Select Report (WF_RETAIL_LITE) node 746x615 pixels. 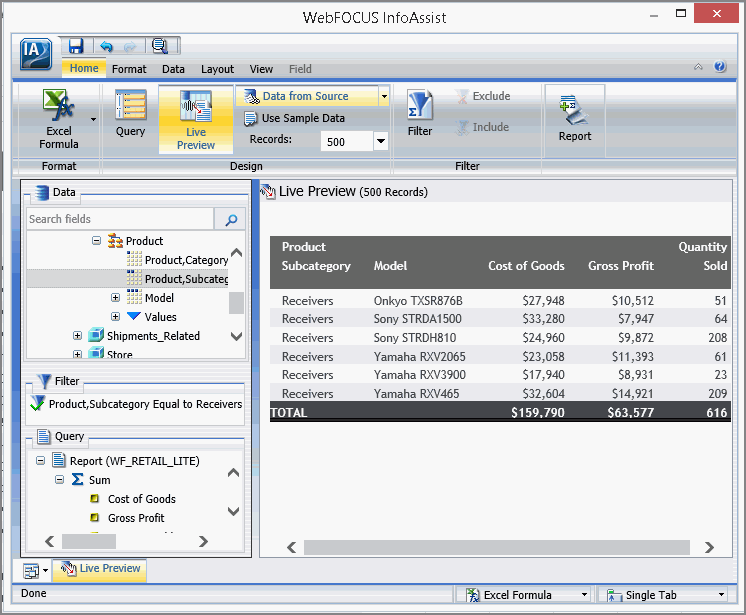tap(126, 461)
